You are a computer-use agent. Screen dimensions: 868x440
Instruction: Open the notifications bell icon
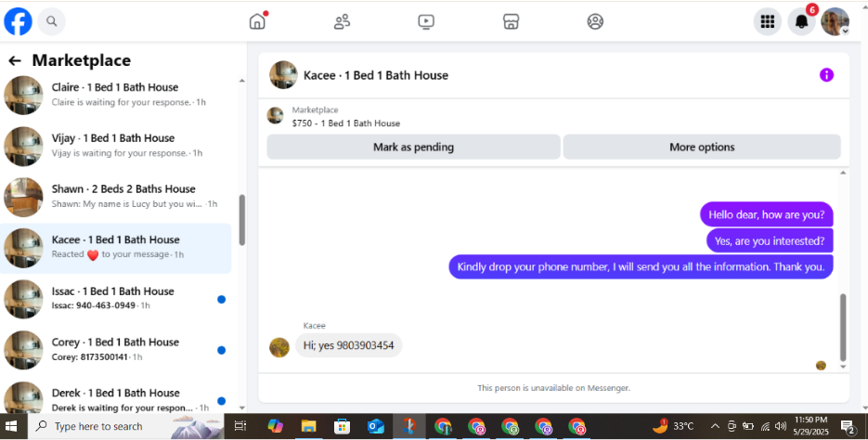(801, 21)
